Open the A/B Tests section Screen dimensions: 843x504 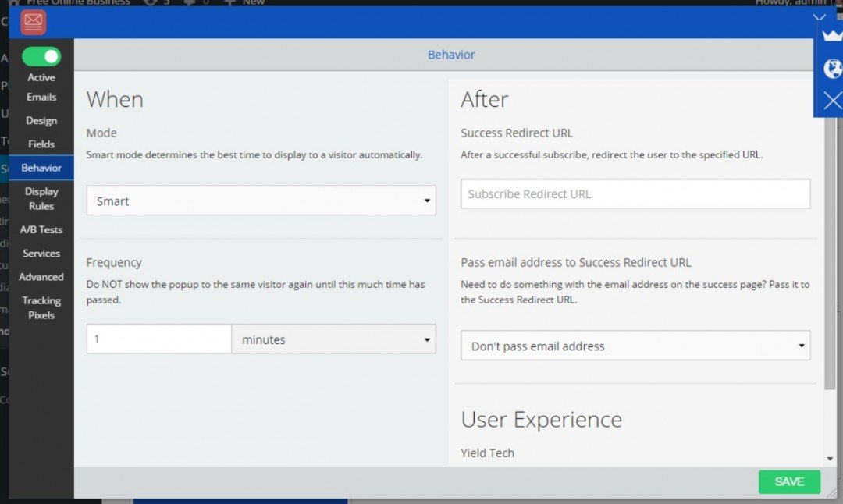pyautogui.click(x=41, y=229)
